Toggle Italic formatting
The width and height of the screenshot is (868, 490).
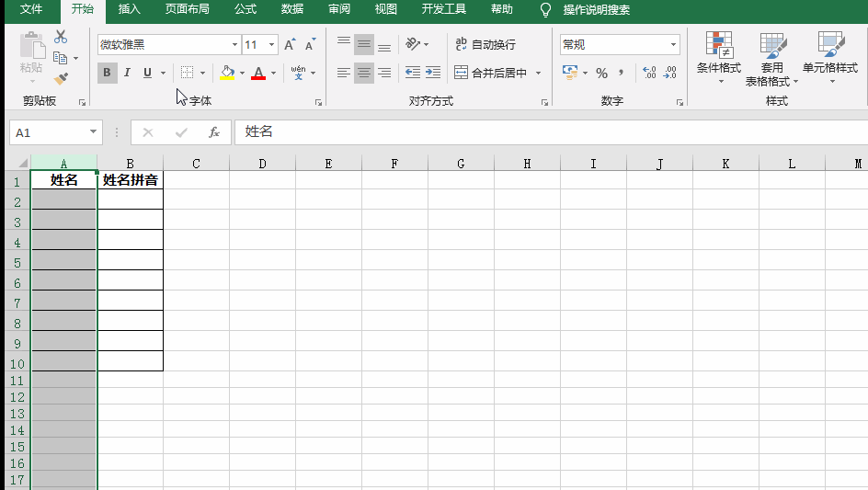[127, 73]
